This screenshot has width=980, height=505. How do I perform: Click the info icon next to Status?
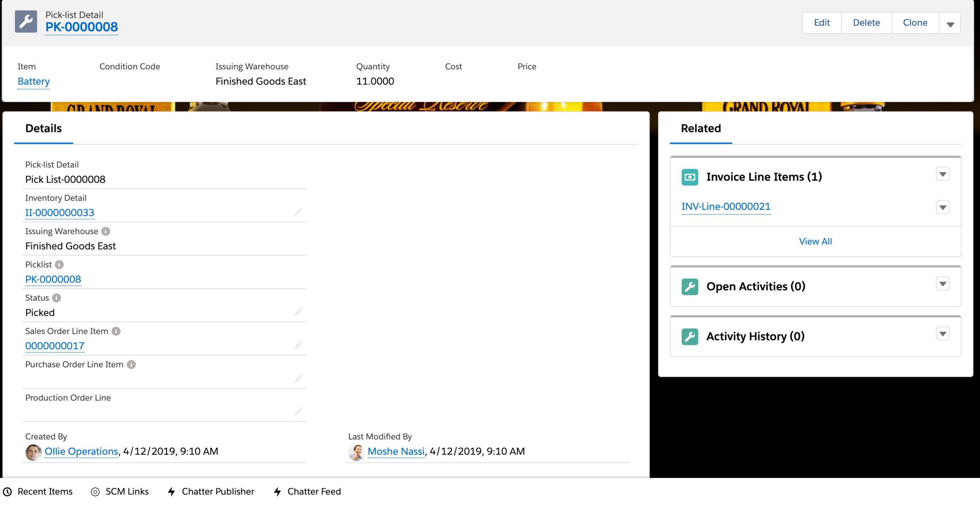click(56, 298)
